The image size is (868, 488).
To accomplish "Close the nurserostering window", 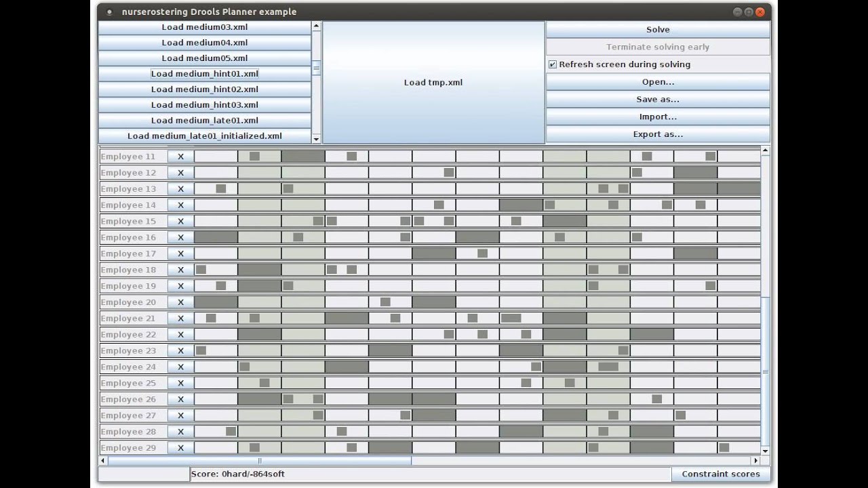I will click(760, 12).
